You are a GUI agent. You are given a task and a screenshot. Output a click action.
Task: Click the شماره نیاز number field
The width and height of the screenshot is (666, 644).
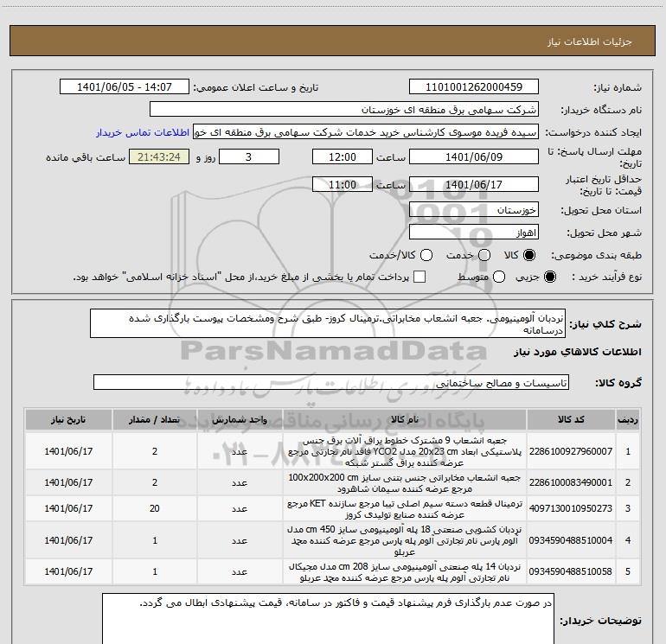pyautogui.click(x=473, y=87)
